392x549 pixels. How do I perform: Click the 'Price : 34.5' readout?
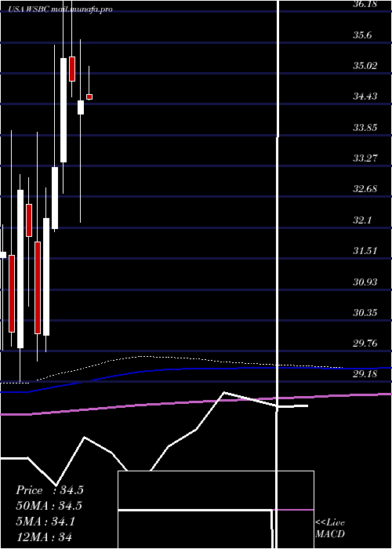click(49, 490)
